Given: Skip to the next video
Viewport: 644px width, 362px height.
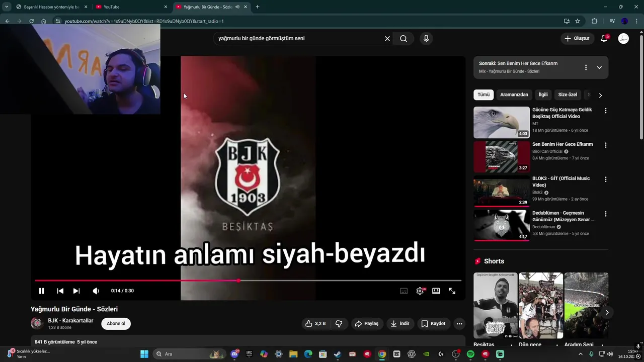Looking at the screenshot, I should pyautogui.click(x=76, y=291).
